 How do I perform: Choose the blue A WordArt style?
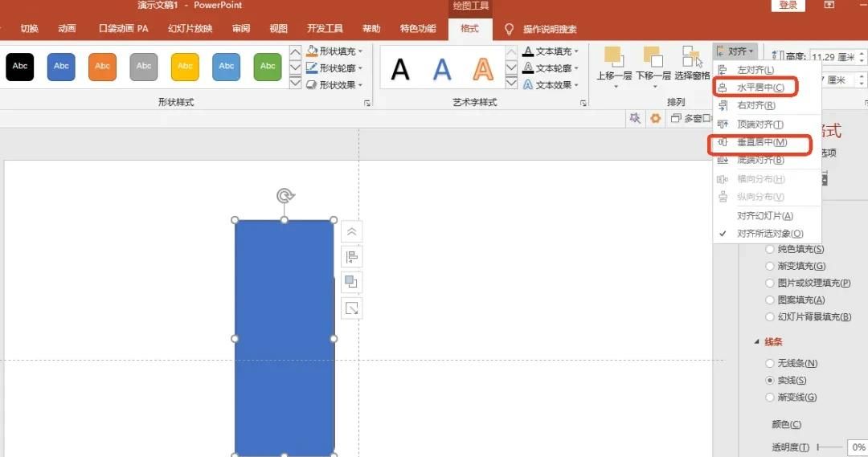point(442,70)
